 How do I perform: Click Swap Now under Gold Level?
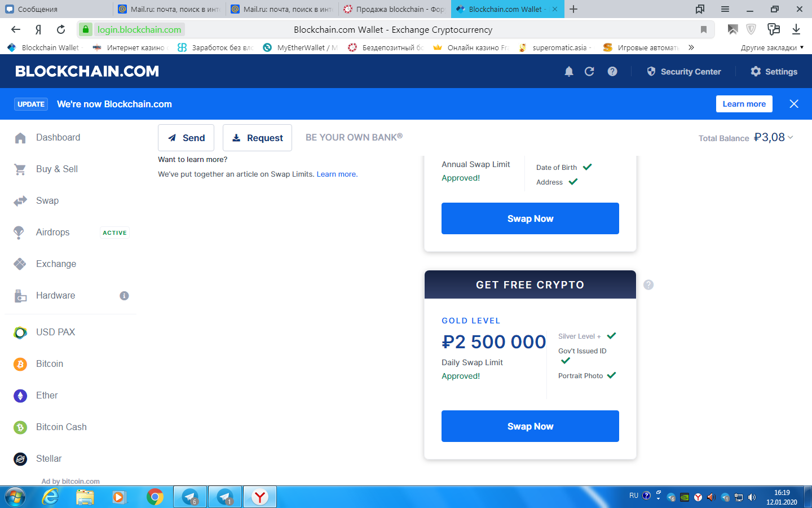click(530, 426)
